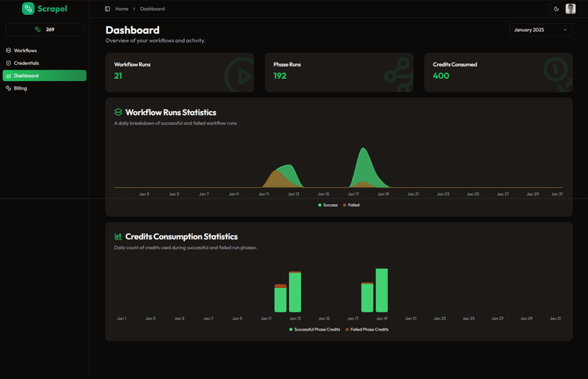Click the Overview of your workflows subtitle
The image size is (588, 379).
156,41
